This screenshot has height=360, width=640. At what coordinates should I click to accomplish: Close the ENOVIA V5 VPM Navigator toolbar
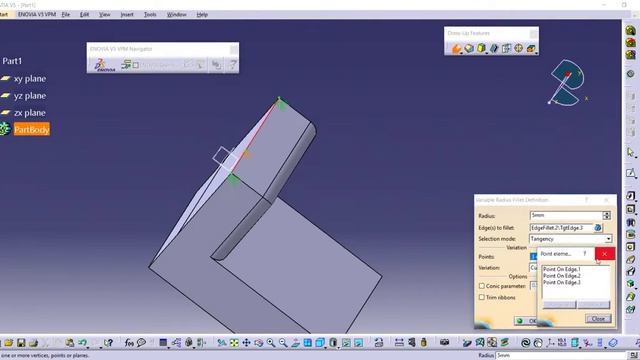233,49
